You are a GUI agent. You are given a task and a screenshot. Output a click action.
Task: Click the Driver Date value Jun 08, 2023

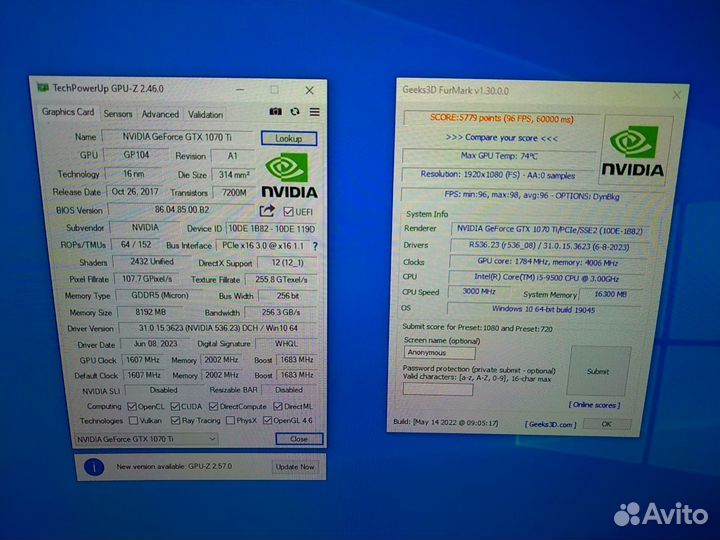click(x=155, y=343)
